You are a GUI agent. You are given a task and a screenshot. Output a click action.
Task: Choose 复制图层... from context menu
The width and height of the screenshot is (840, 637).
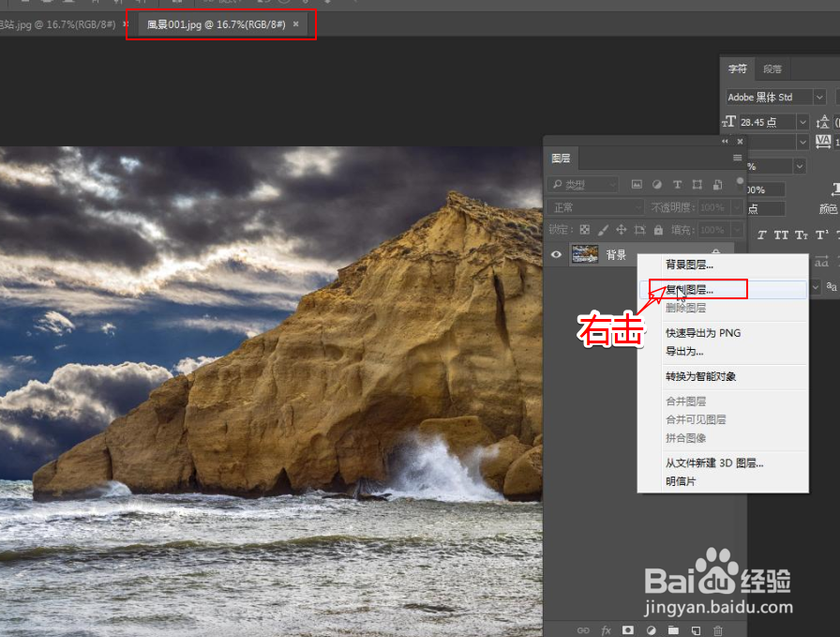(x=723, y=290)
